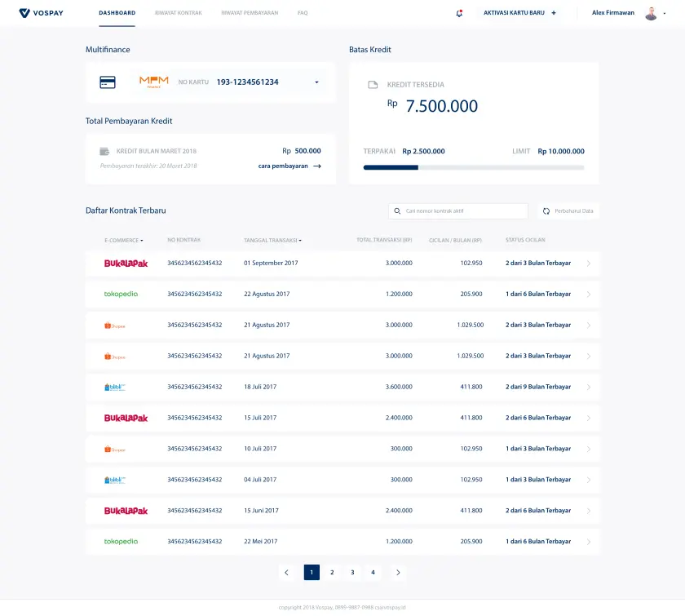Screen dimensions: 685x616
Task: Click the user avatar photo
Action: click(651, 13)
